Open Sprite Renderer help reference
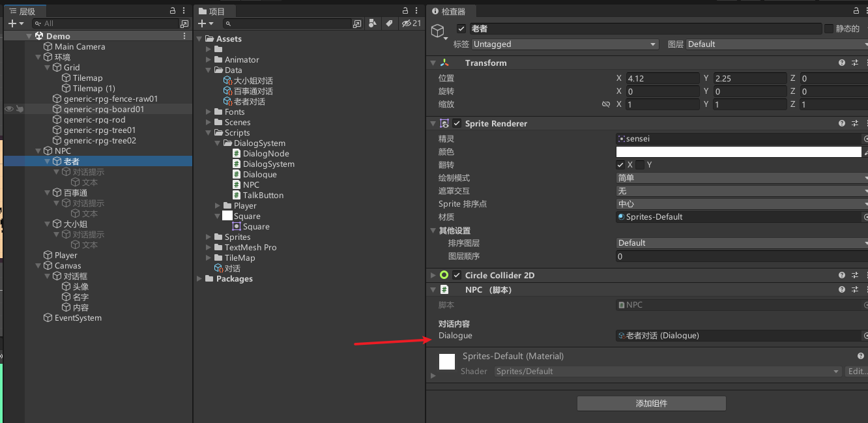This screenshot has width=868, height=423. click(x=842, y=124)
